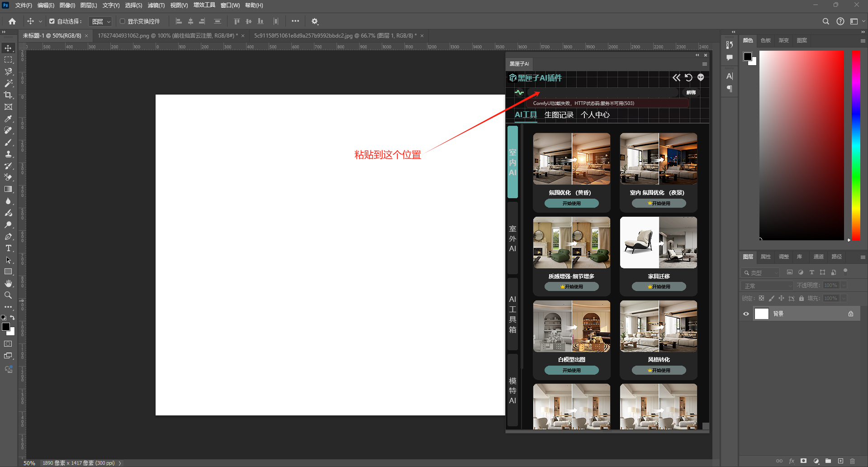The image size is (868, 467).
Task: Toggle the 自动选择 checkbox
Action: click(x=52, y=21)
